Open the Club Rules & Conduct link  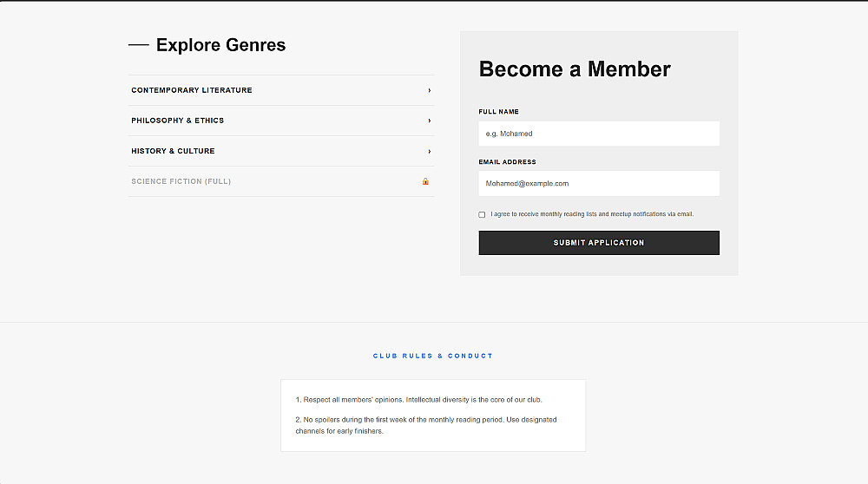(x=433, y=356)
